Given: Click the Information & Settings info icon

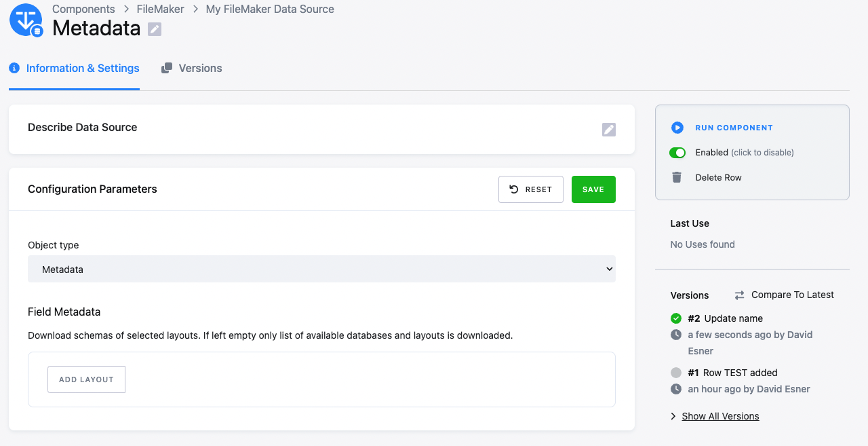Looking at the screenshot, I should [x=14, y=68].
